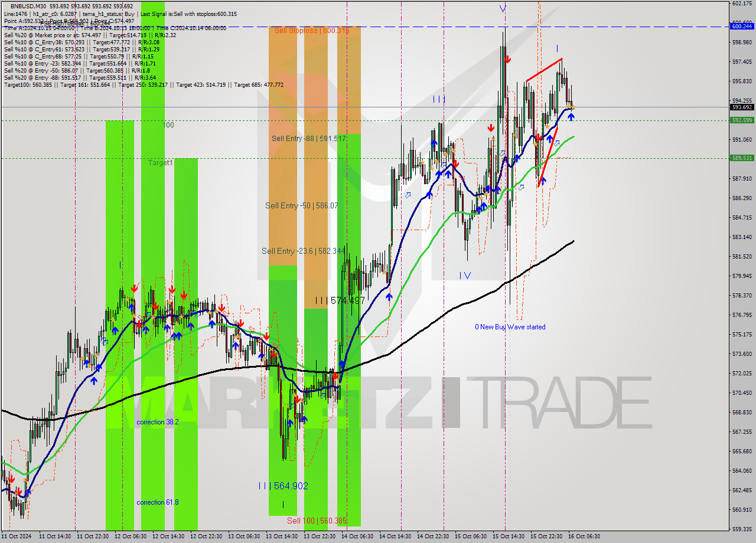Click the '12 Oct 22:30' time axis label
The image size is (756, 543).
(206, 537)
